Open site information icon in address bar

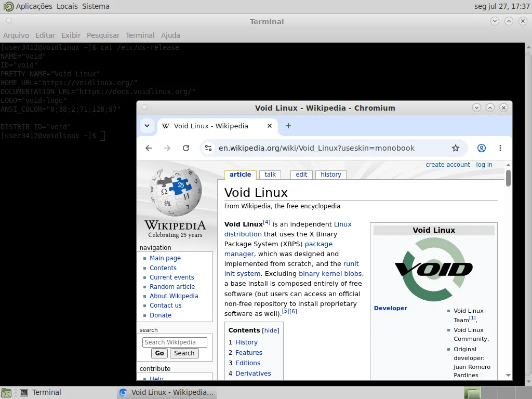tap(208, 148)
